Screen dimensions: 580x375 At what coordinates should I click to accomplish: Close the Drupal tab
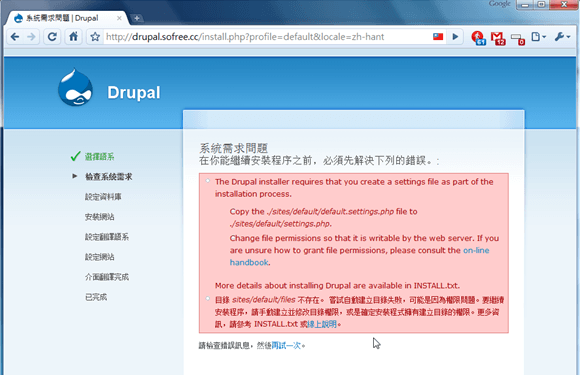click(119, 18)
